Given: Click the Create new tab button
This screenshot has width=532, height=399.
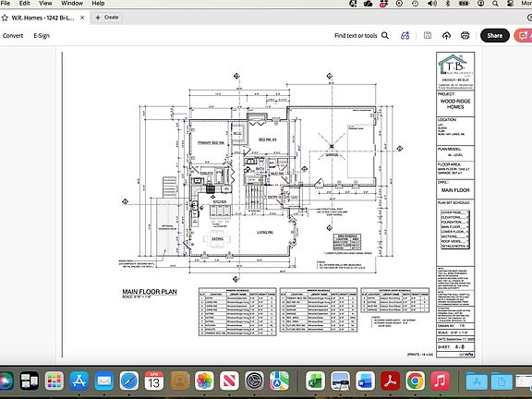Looking at the screenshot, I should click(107, 18).
